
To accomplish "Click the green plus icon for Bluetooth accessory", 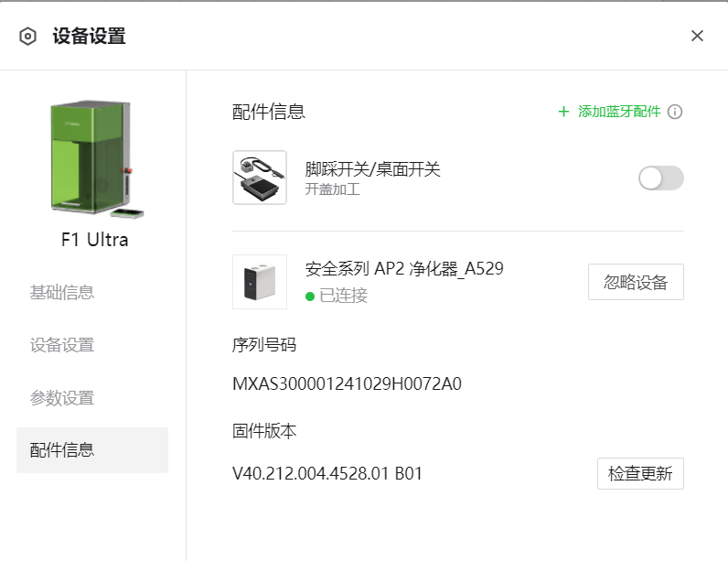I will pos(563,112).
